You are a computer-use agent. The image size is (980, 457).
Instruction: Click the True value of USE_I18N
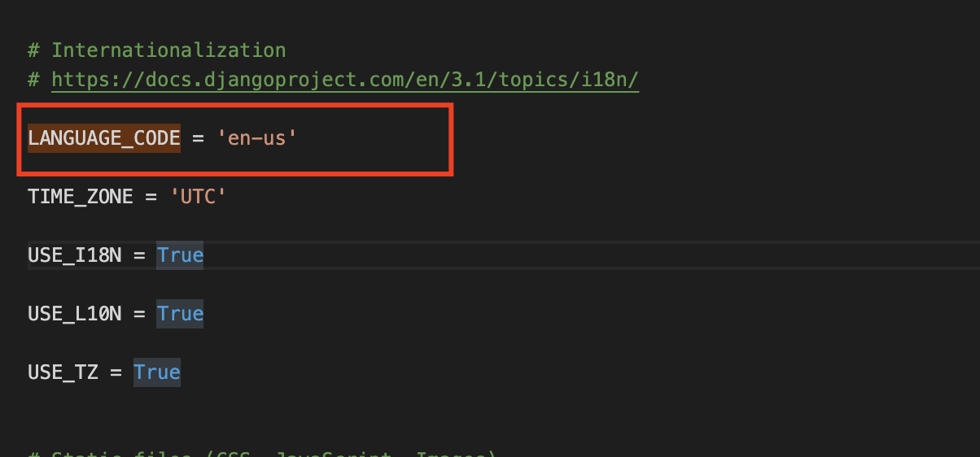click(180, 255)
